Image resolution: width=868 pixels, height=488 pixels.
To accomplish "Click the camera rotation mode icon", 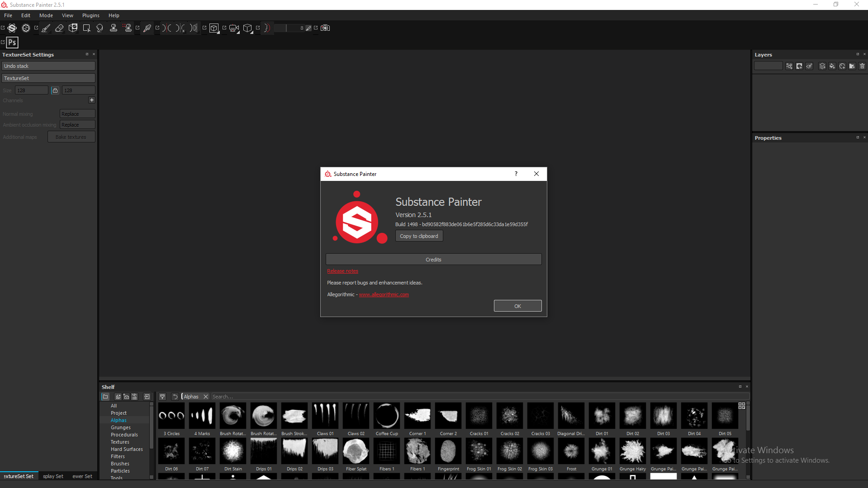I will click(234, 28).
